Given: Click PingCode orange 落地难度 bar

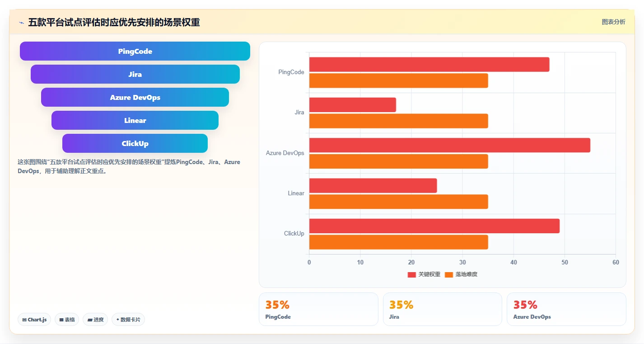Looking at the screenshot, I should pos(398,80).
